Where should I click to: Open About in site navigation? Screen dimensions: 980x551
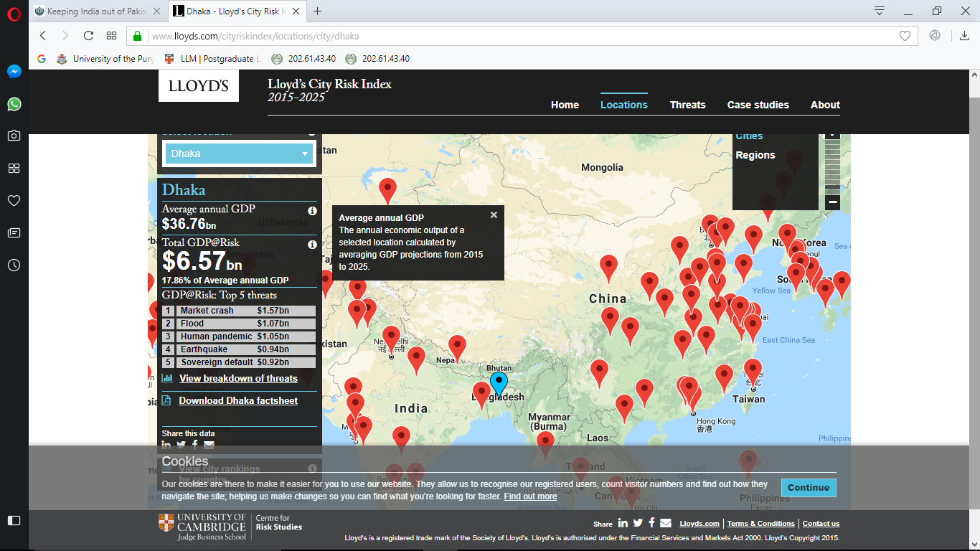[825, 105]
